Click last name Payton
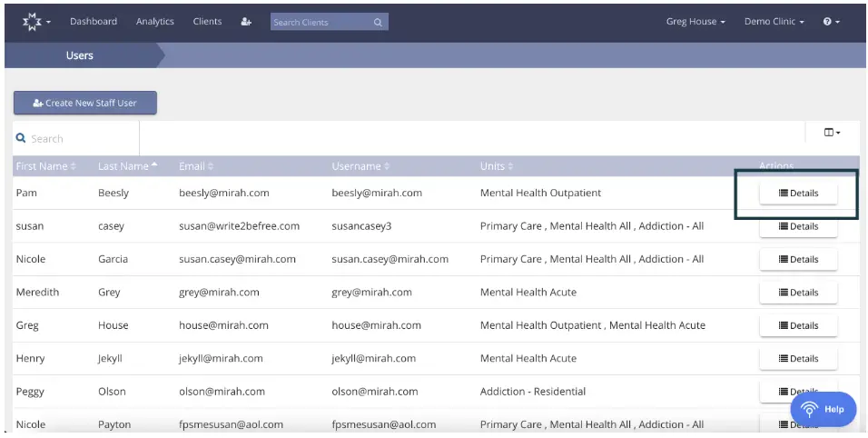This screenshot has height=438, width=868. pos(114,424)
